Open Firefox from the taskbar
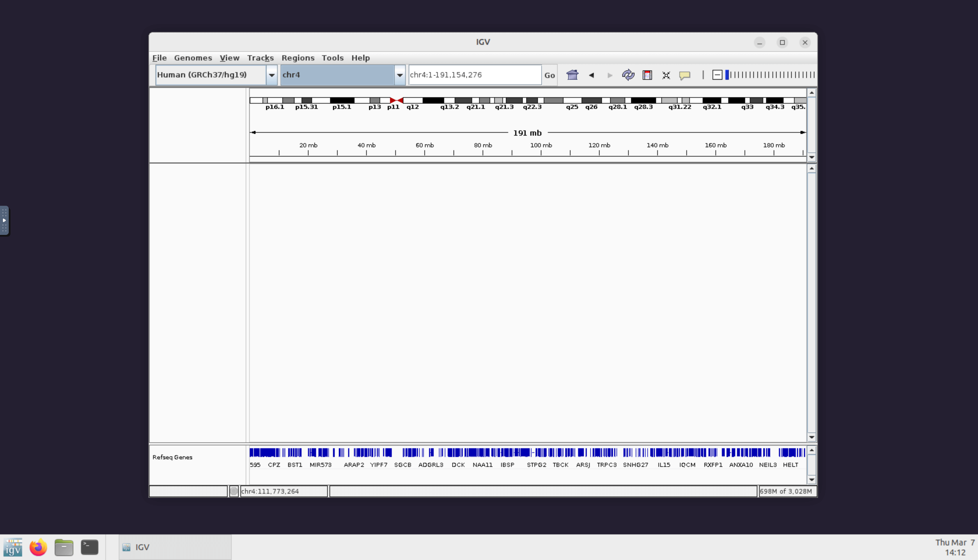The image size is (978, 560). click(x=38, y=547)
